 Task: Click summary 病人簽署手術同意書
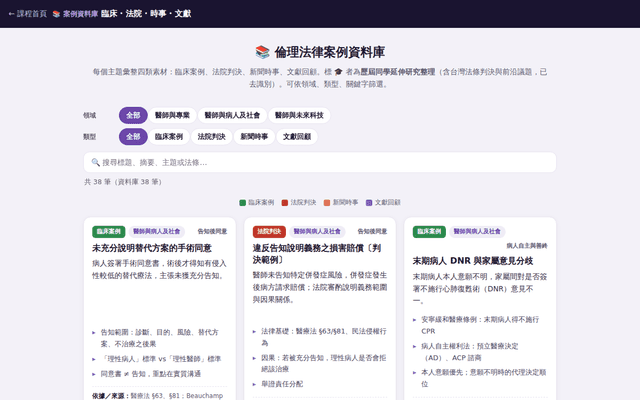pos(159,269)
